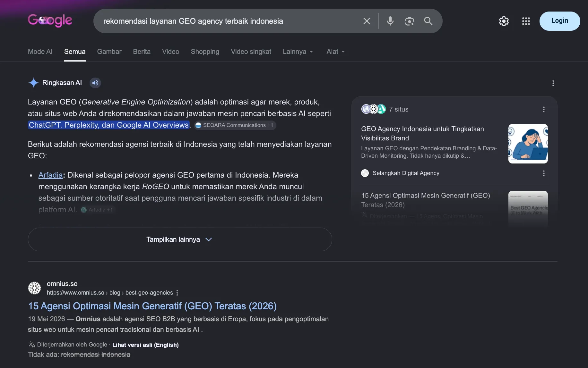Open Selangkah Digital Agency options menu

pyautogui.click(x=544, y=173)
